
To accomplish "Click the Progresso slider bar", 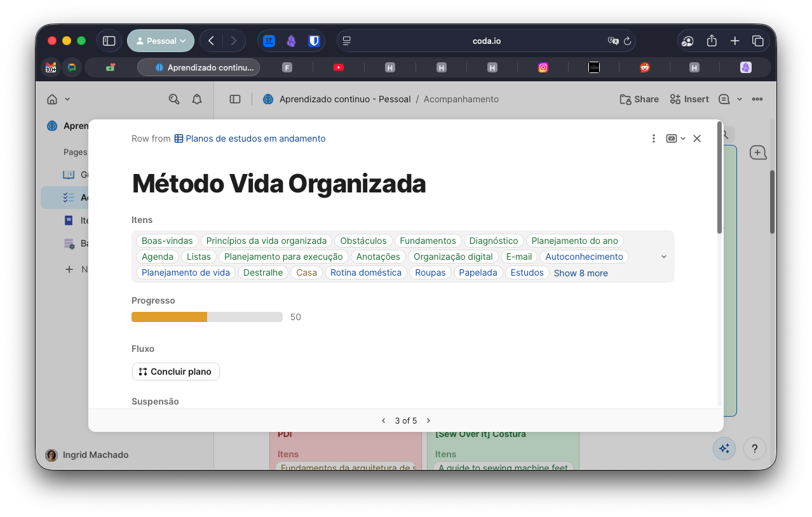I will click(x=206, y=317).
